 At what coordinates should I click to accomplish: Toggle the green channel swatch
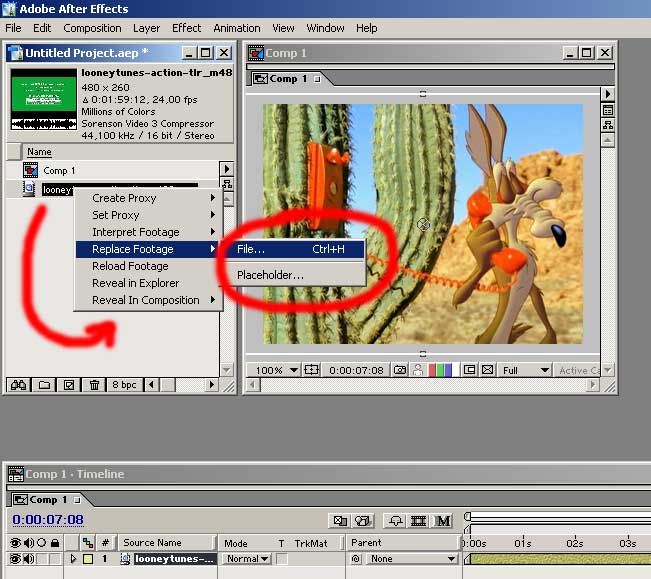(x=440, y=370)
